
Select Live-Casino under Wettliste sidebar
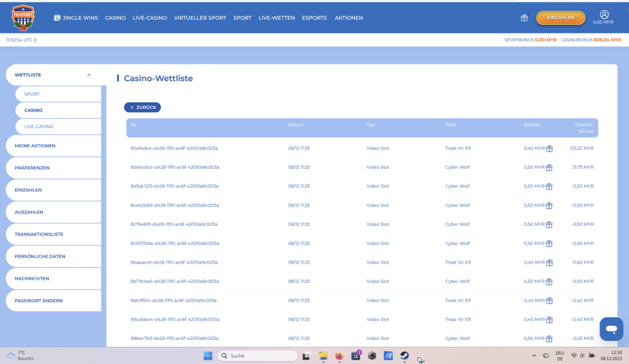[39, 127]
